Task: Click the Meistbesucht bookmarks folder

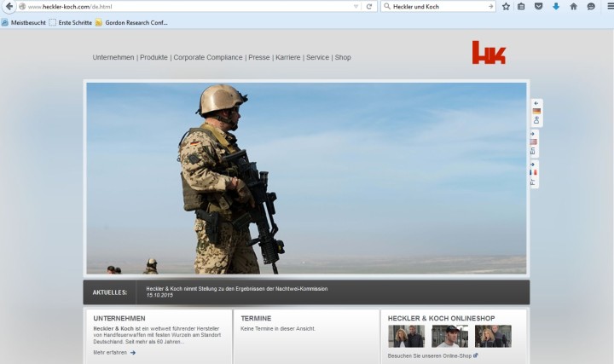Action: pos(24,22)
